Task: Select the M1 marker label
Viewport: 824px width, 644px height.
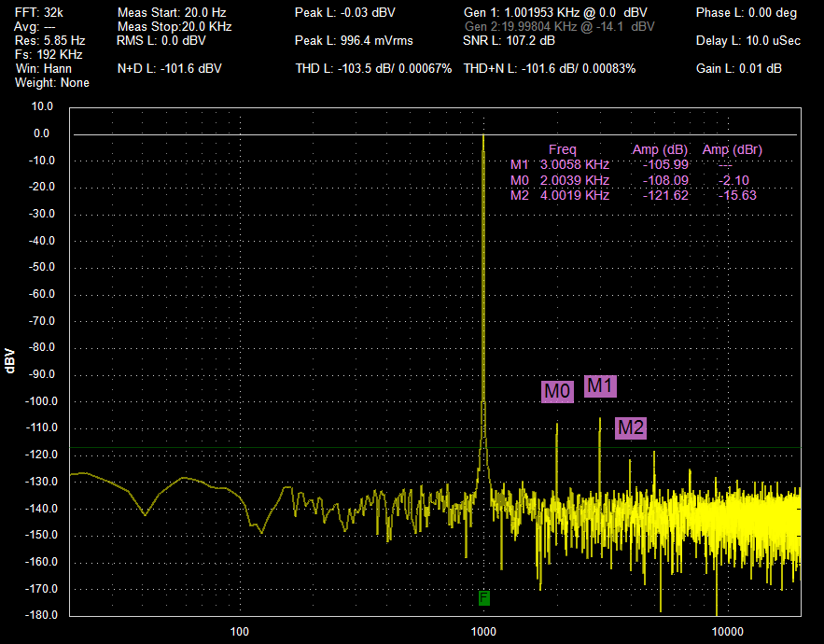Action: pyautogui.click(x=600, y=386)
